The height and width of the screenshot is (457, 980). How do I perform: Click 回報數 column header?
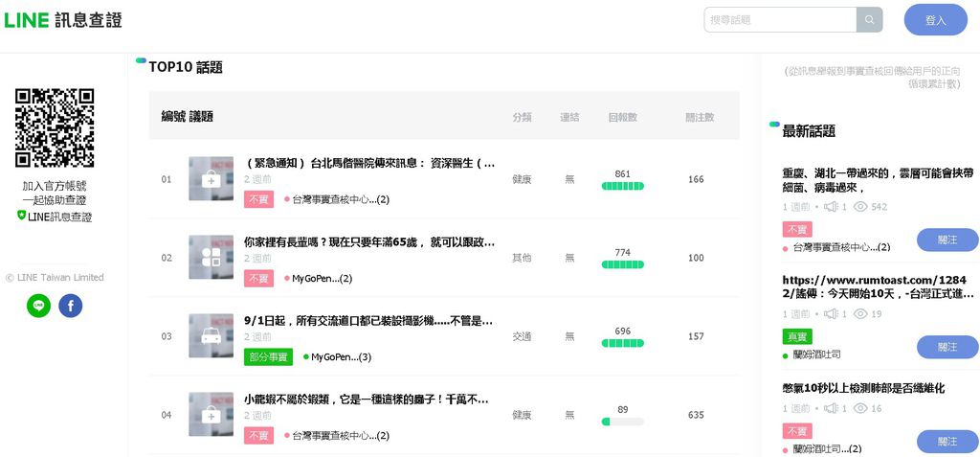(622, 117)
